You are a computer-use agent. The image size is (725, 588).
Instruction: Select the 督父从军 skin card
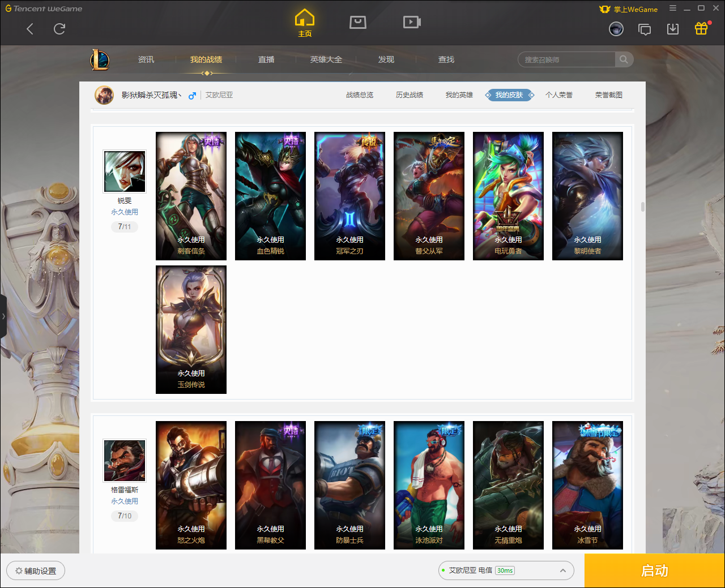pos(429,196)
